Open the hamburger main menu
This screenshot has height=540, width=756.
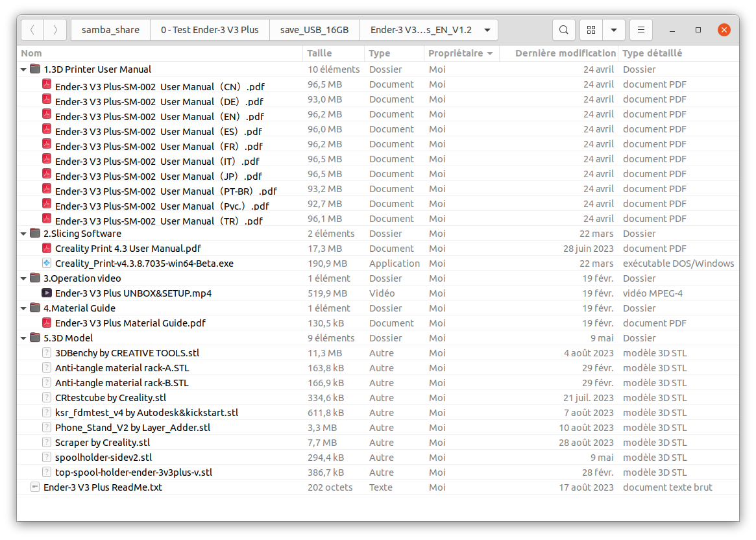[640, 30]
